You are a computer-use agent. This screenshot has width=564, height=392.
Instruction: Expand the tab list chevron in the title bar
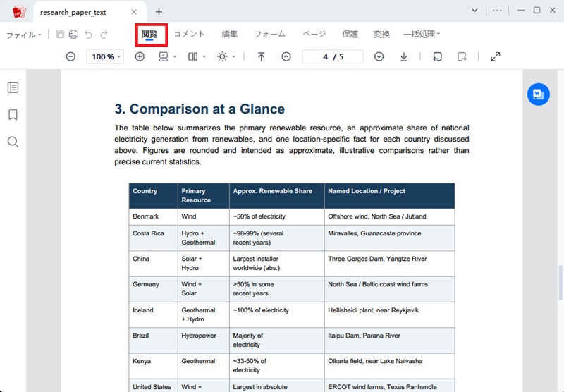click(x=474, y=11)
